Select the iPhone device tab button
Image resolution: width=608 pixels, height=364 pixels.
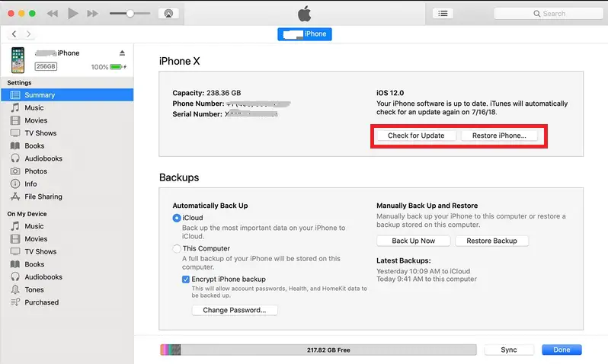[305, 34]
